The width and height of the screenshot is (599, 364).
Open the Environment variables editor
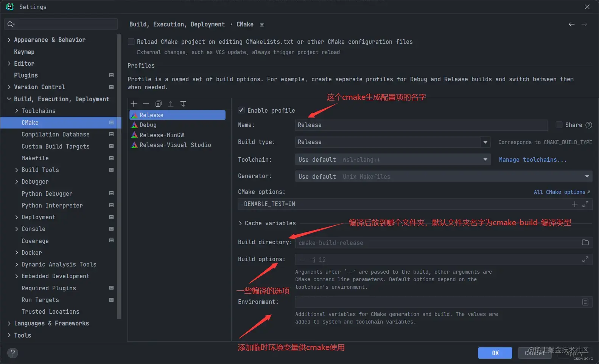pos(585,302)
